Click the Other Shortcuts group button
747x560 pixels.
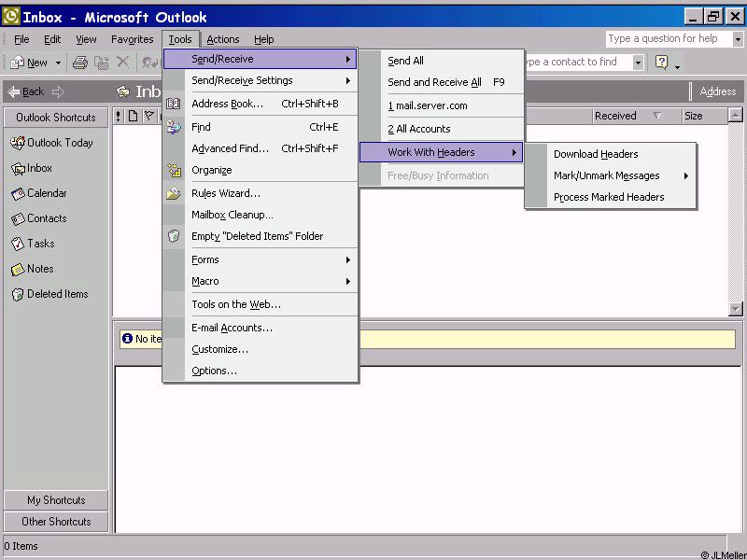tap(56, 522)
